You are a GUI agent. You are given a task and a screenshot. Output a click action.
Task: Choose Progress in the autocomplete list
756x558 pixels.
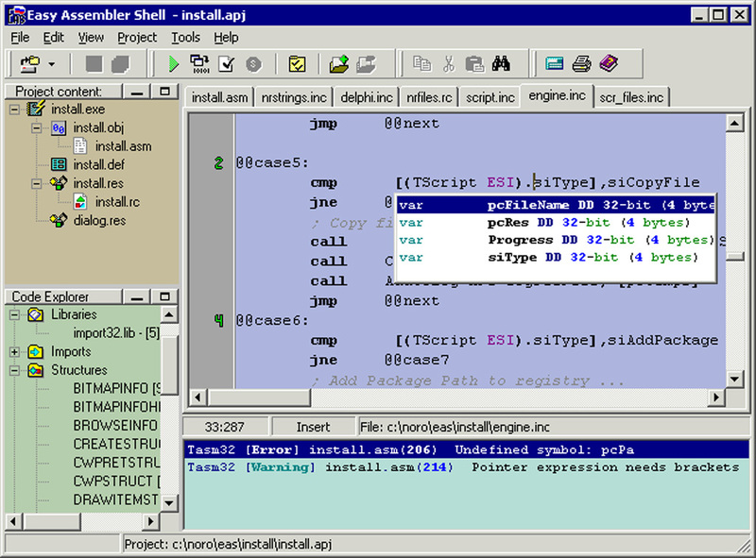click(x=556, y=240)
